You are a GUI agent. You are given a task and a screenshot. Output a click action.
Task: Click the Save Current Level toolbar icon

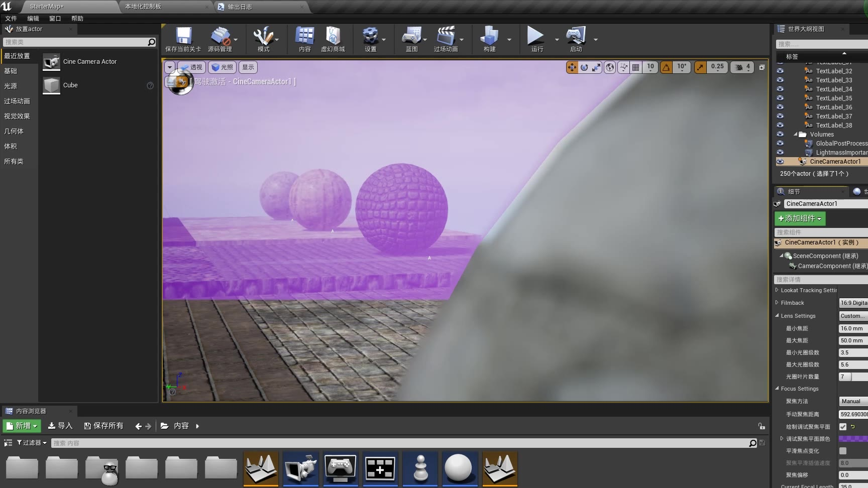tap(183, 36)
